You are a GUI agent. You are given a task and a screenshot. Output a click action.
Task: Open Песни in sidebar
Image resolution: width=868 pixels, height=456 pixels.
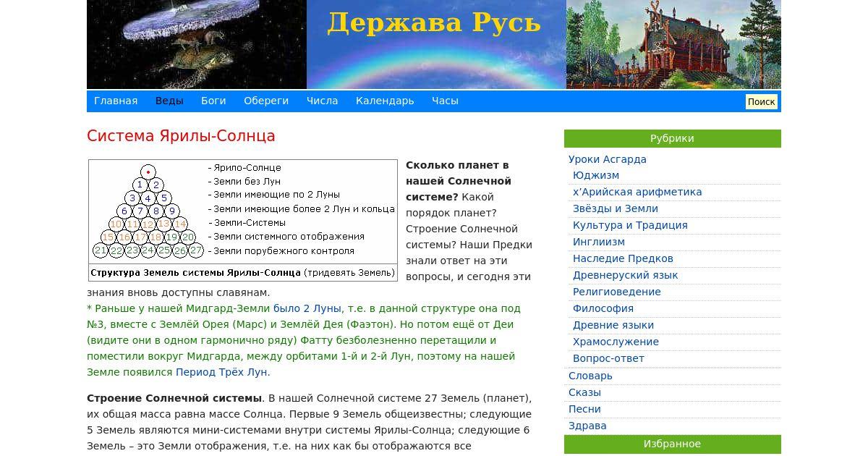(584, 409)
